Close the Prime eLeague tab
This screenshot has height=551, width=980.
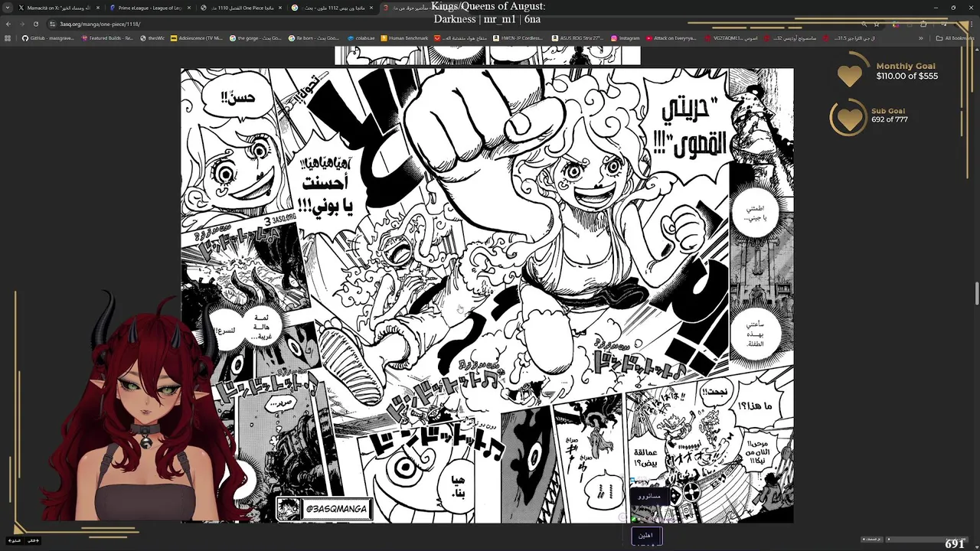[188, 8]
